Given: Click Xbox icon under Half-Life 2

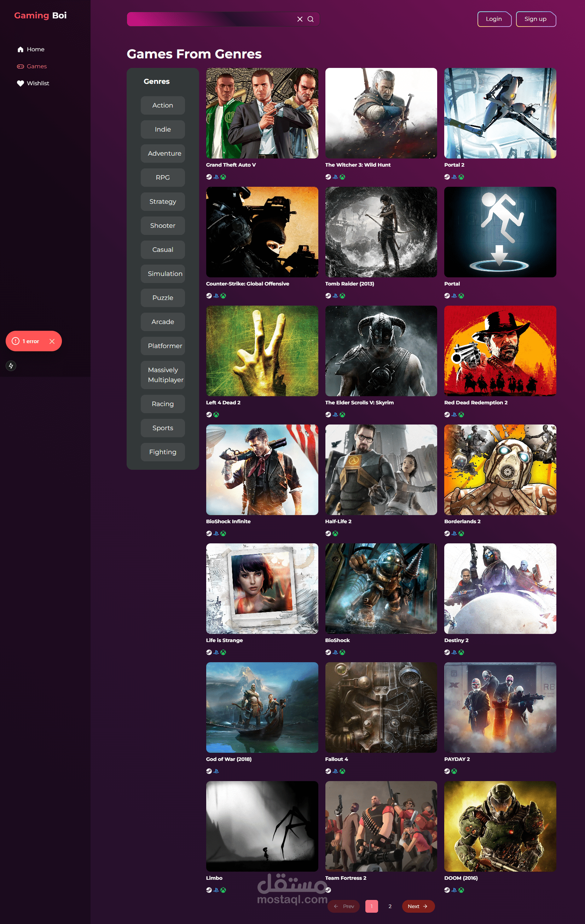Looking at the screenshot, I should pos(335,533).
